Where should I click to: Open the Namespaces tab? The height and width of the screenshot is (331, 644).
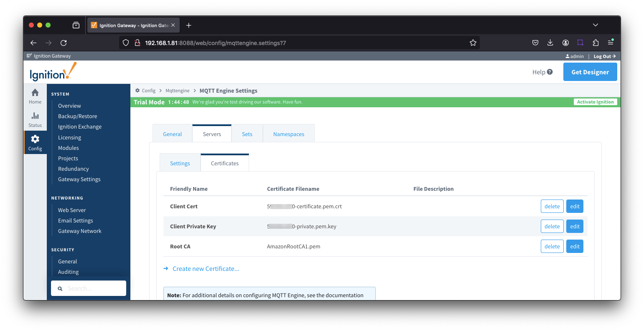tap(288, 134)
